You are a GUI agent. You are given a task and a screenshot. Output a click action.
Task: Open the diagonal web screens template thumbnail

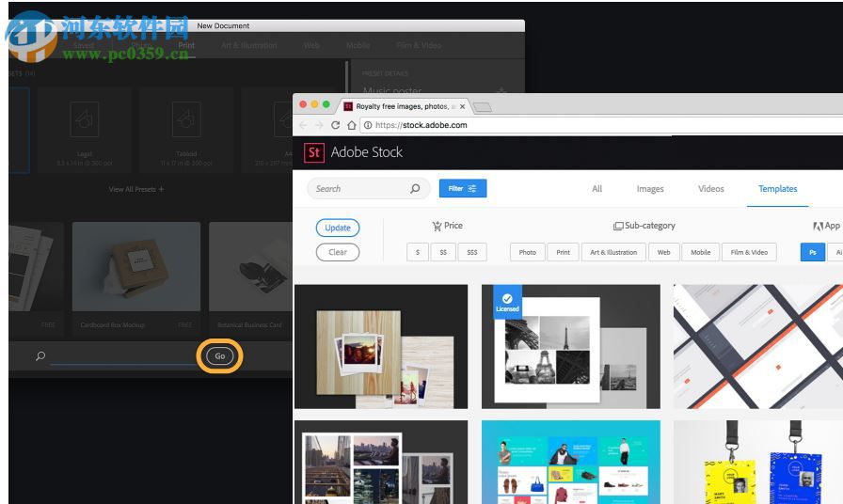click(758, 347)
